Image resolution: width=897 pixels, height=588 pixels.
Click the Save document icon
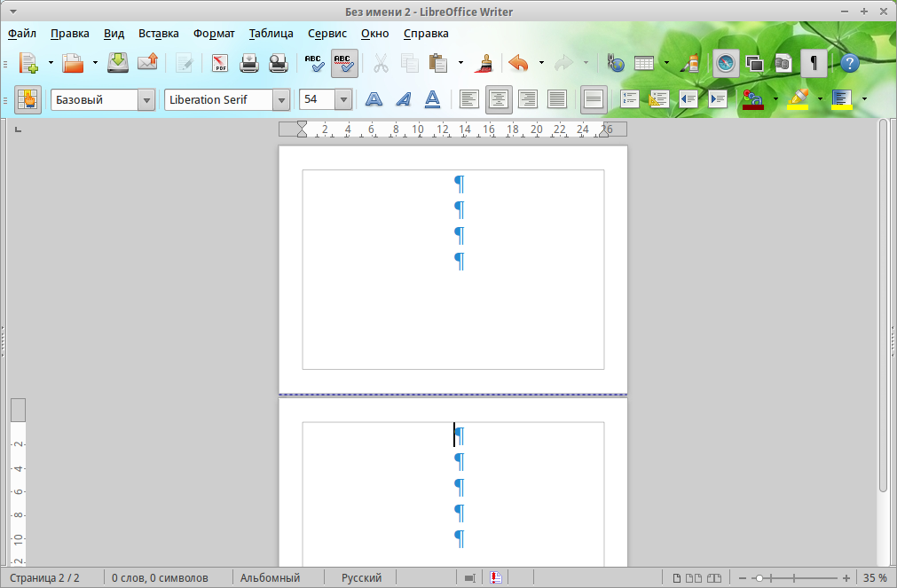click(x=118, y=63)
